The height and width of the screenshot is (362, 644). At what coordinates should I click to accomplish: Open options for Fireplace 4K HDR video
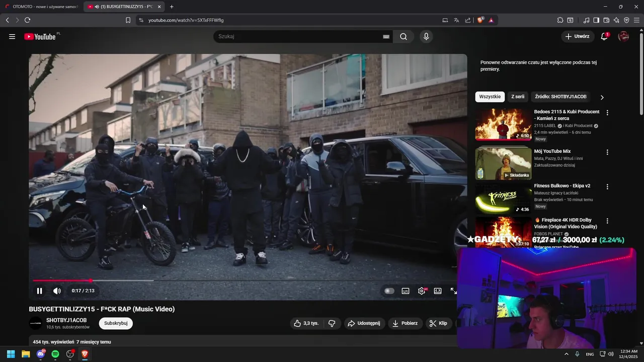pyautogui.click(x=607, y=221)
